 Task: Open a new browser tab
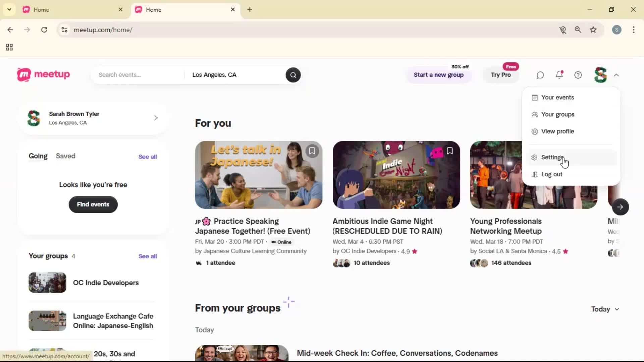point(250,9)
